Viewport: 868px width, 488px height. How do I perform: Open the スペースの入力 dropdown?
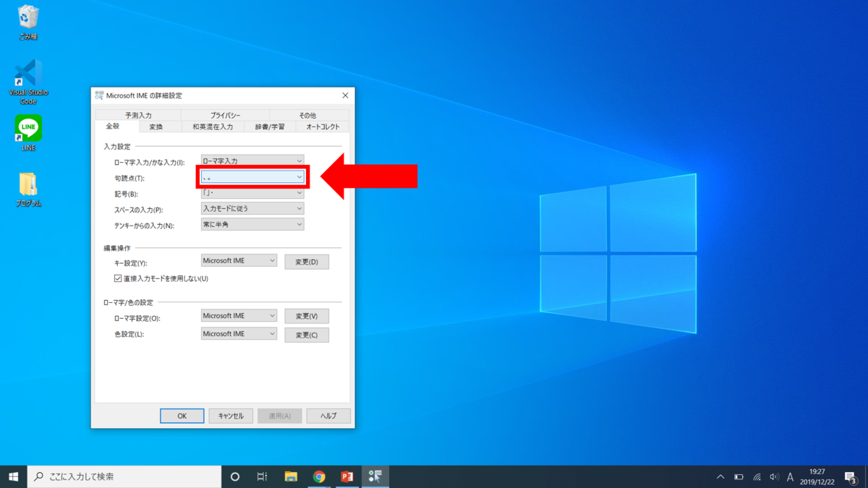coord(252,208)
